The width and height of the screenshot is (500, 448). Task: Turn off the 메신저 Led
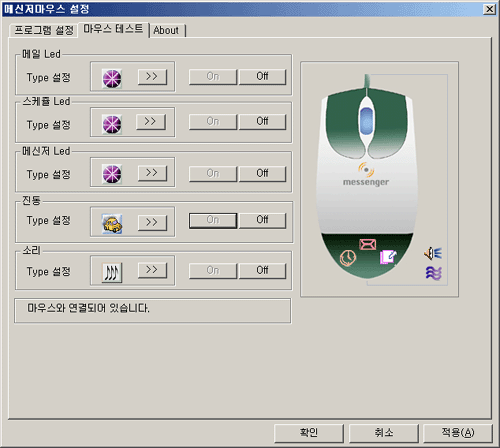(262, 174)
